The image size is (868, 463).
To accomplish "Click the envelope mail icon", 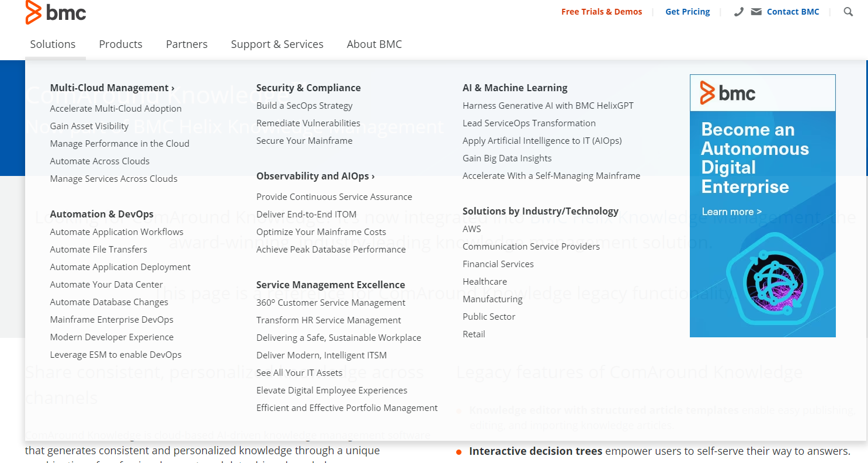I will (x=756, y=12).
